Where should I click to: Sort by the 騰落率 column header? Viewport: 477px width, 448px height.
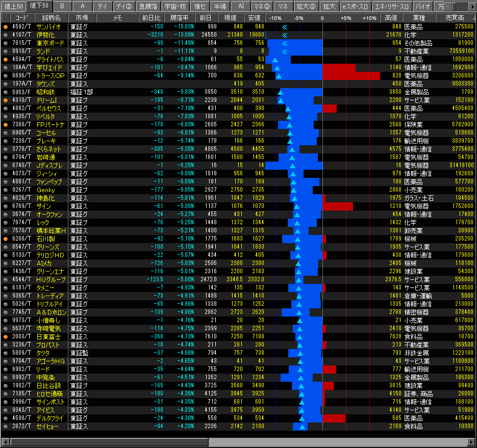pyautogui.click(x=179, y=18)
